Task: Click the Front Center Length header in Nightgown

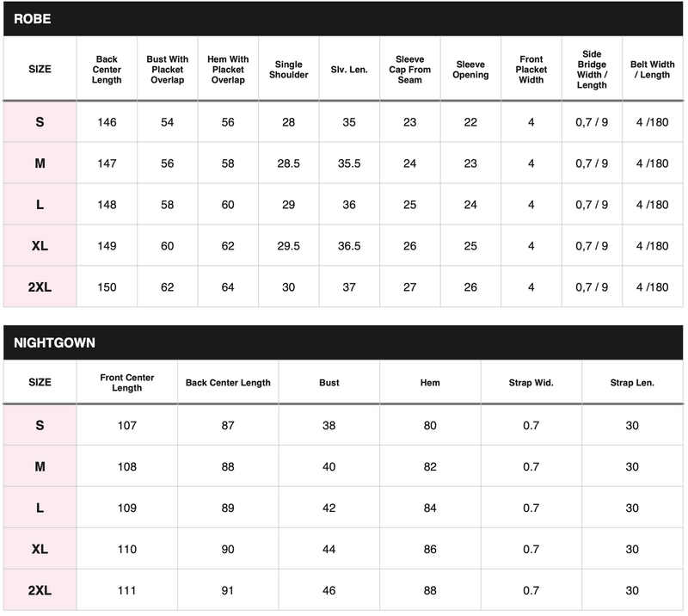Action: click(x=126, y=383)
